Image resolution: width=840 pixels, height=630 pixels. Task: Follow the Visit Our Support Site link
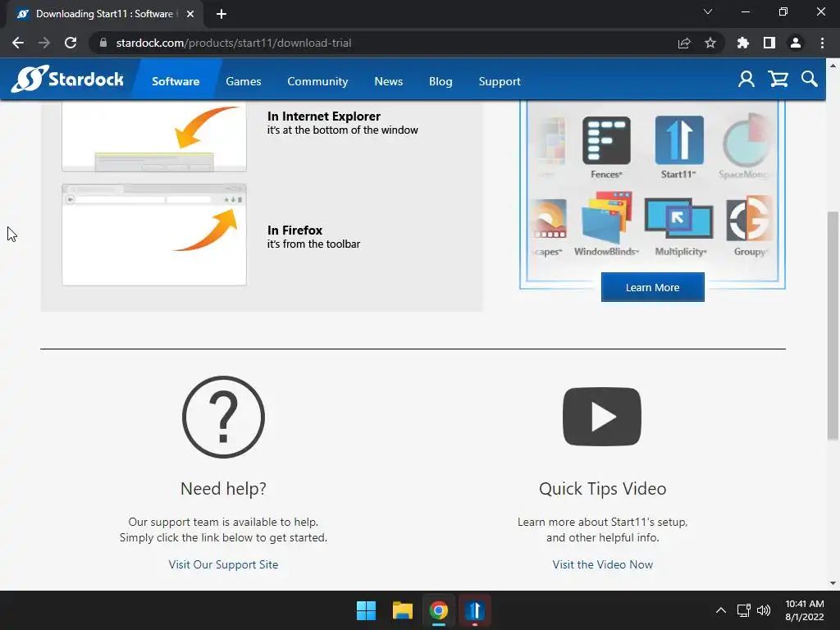(223, 564)
